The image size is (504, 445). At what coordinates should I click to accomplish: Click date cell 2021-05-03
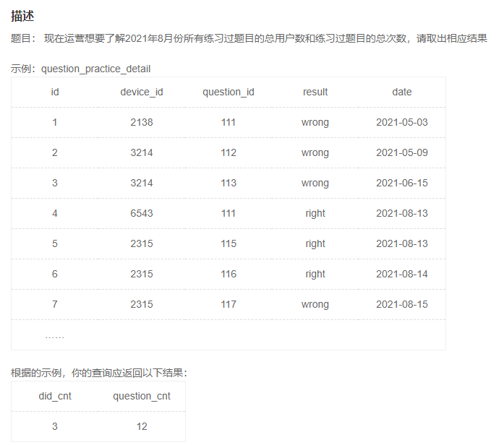pyautogui.click(x=402, y=122)
